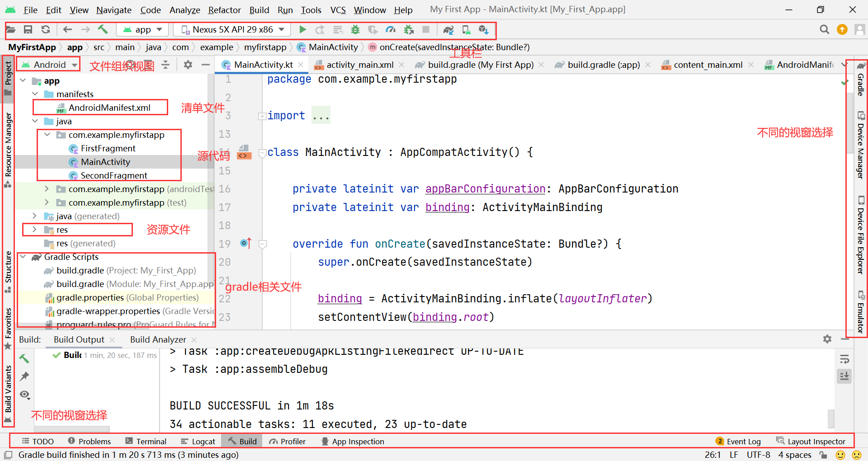The height and width of the screenshot is (461, 868).
Task: Run the app with the green play icon
Action: (302, 30)
